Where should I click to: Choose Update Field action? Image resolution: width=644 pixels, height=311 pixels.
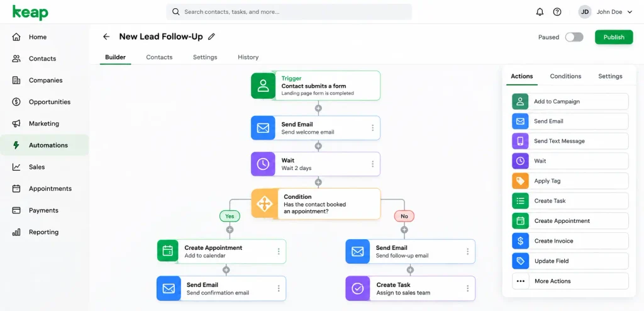(570, 261)
